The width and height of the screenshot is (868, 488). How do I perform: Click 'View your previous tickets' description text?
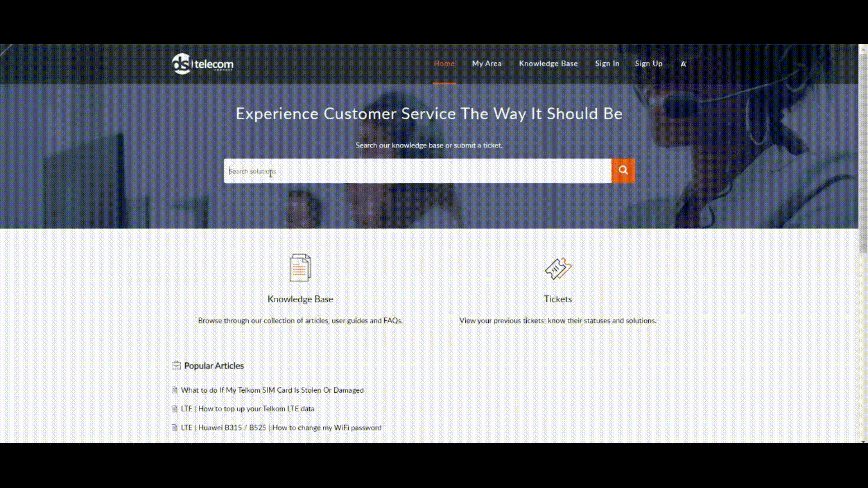(x=558, y=320)
